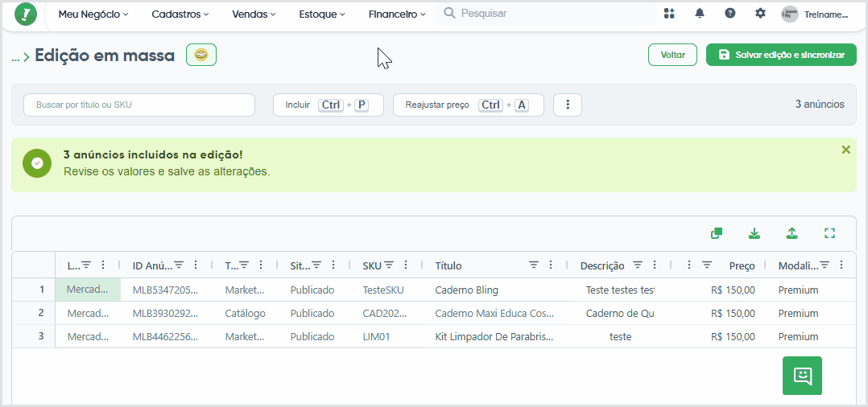Click the Bling logo icon
868x407 pixels.
click(x=26, y=14)
